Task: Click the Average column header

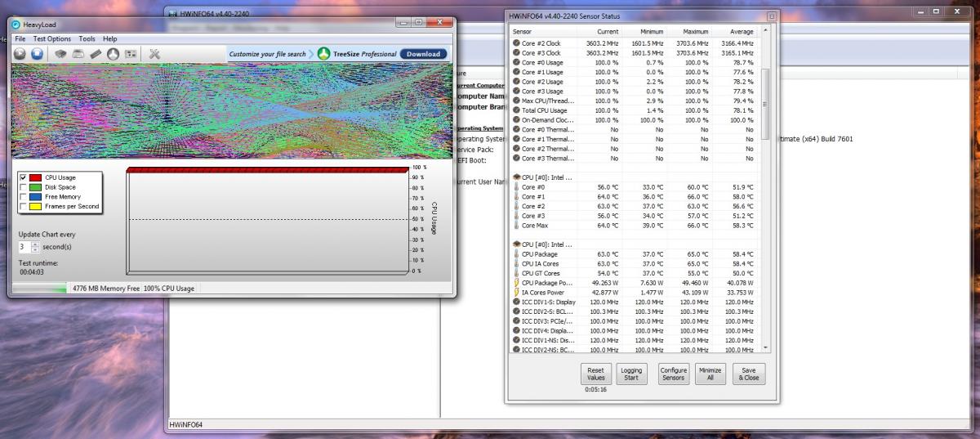Action: coord(737,31)
